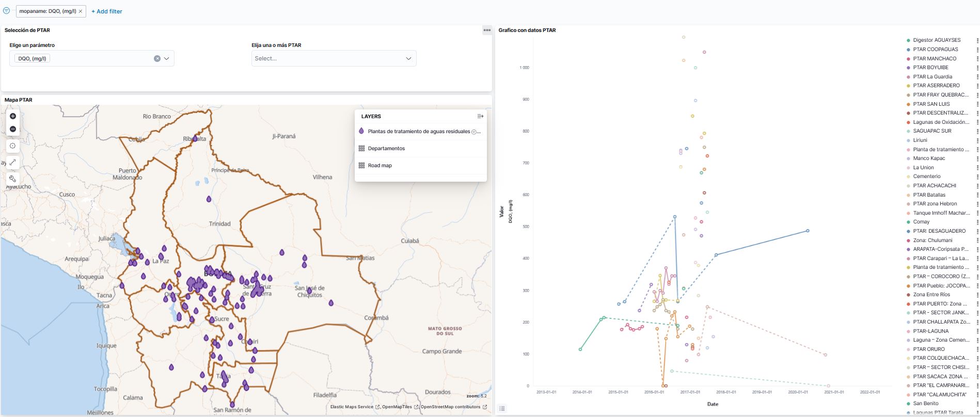The height and width of the screenshot is (417, 980).
Task: Clear the DQO parameter selection
Action: 157,59
